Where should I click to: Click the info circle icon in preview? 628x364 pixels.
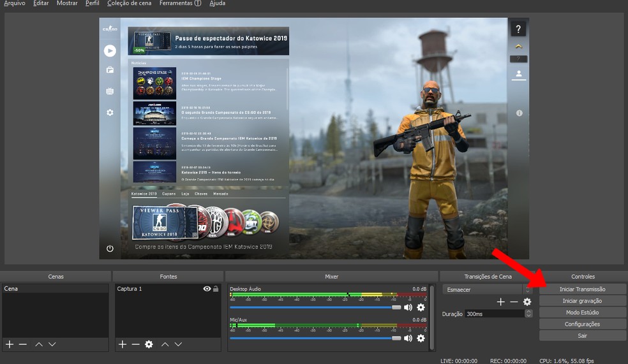pyautogui.click(x=519, y=113)
